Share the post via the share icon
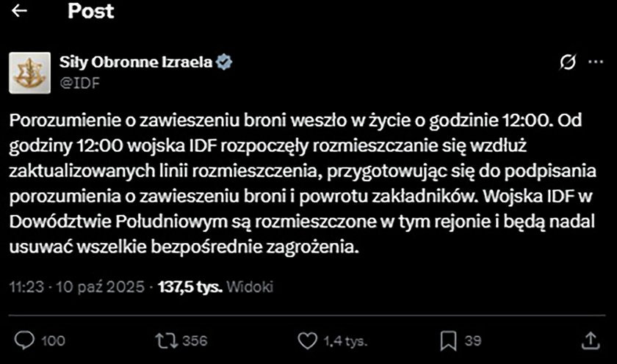 pyautogui.click(x=590, y=340)
